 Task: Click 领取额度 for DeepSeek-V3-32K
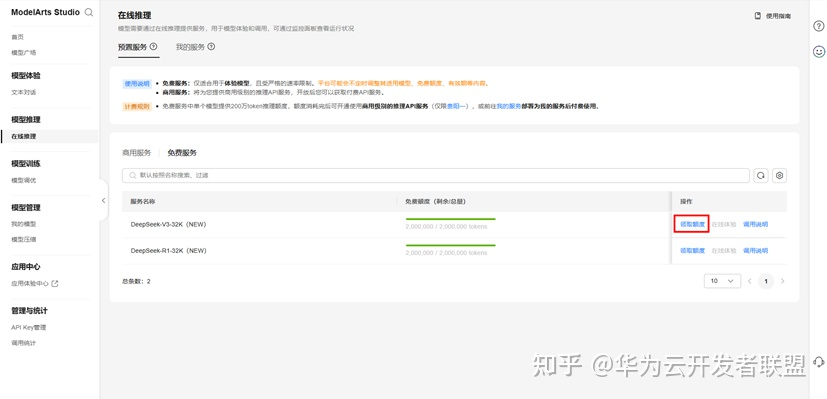click(692, 224)
